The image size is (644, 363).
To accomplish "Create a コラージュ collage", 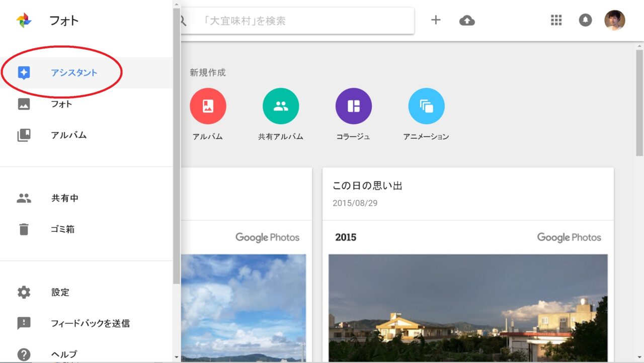I will [353, 106].
